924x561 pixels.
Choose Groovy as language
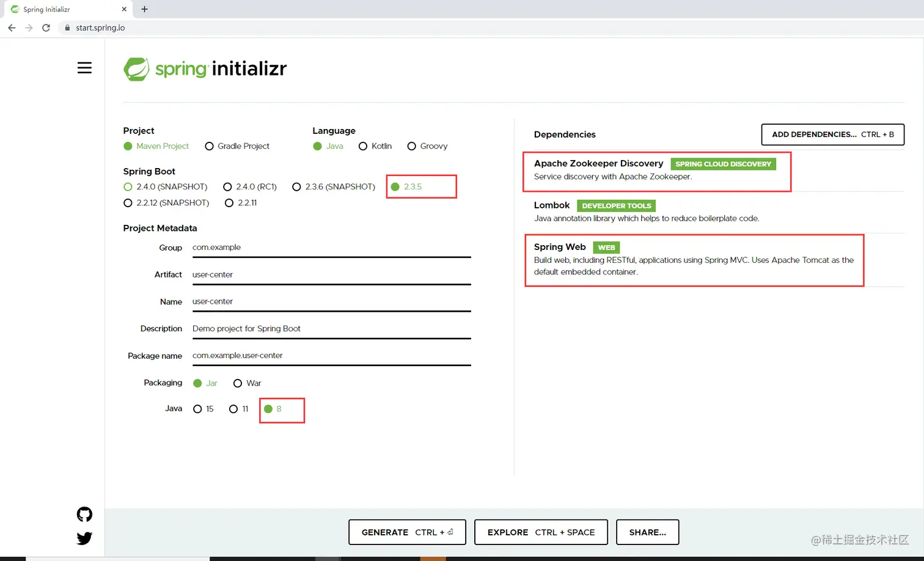[x=427, y=146]
